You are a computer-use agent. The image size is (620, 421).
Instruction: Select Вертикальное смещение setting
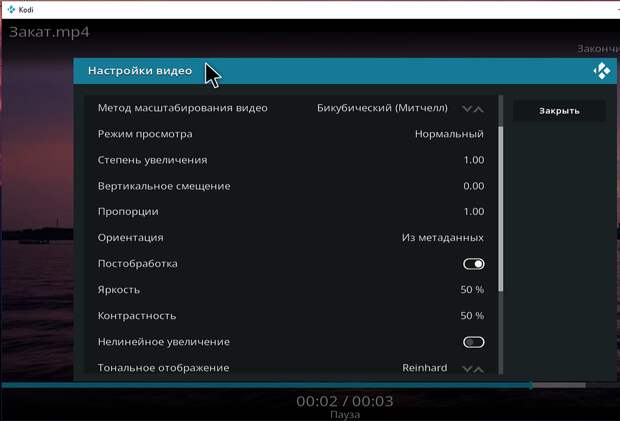tap(290, 186)
